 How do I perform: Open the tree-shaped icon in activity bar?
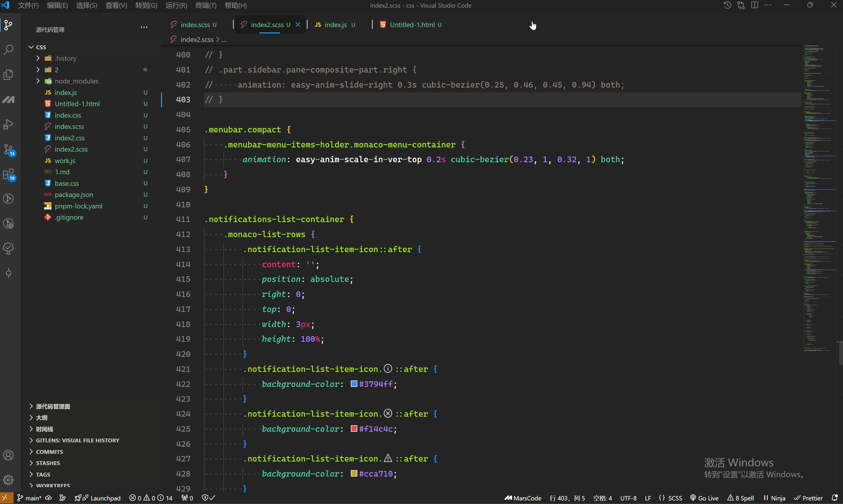point(9,248)
